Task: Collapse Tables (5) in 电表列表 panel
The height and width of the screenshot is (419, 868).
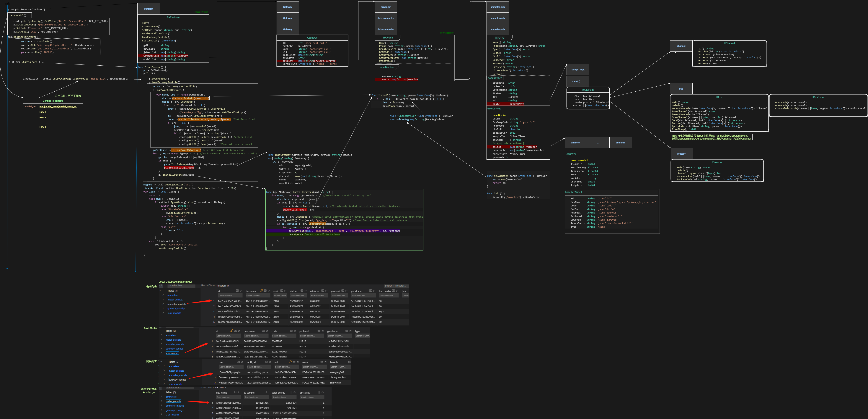Action: click(160, 290)
